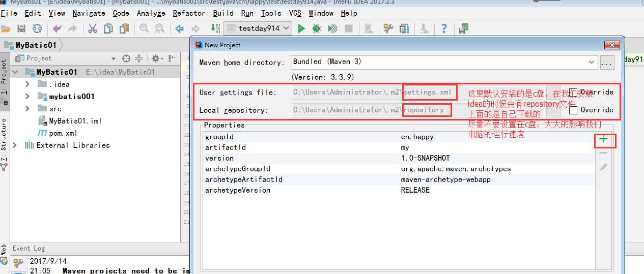Screen dimensions: 644x274
Task: Select the version 1.0-SNAPSHOT row
Action: [399, 158]
